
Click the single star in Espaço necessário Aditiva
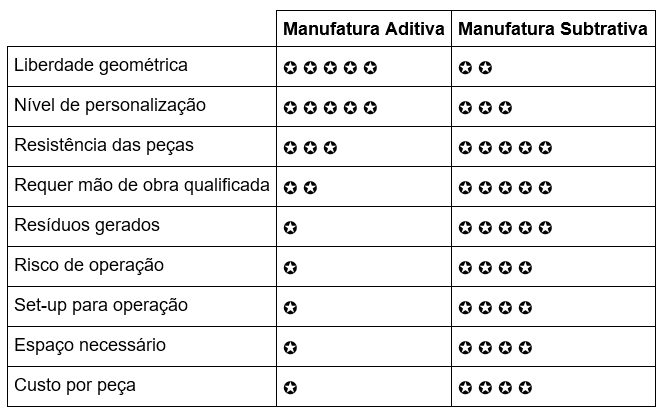click(290, 348)
